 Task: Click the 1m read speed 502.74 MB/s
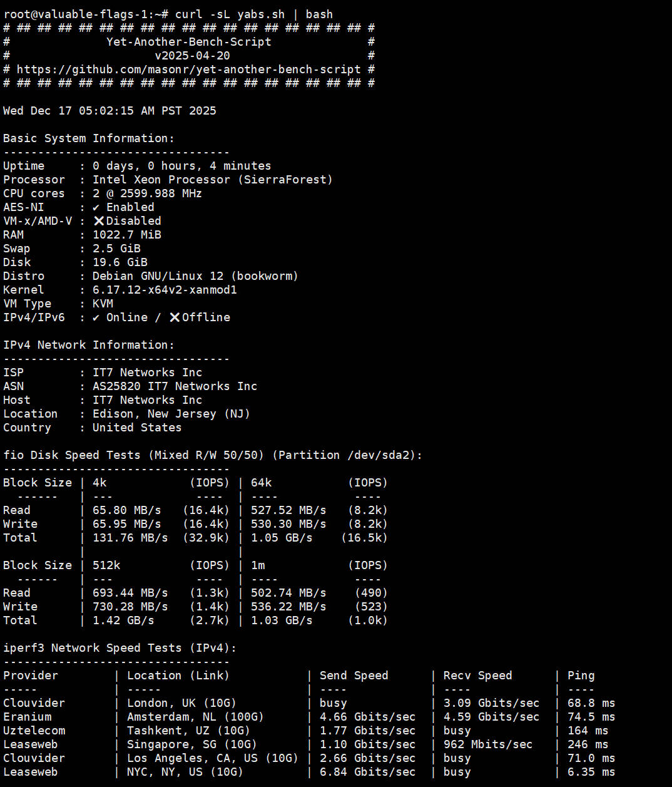288,593
